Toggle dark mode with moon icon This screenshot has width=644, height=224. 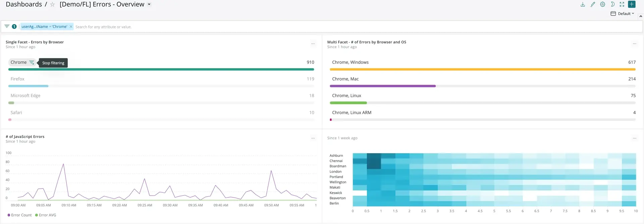[612, 4]
